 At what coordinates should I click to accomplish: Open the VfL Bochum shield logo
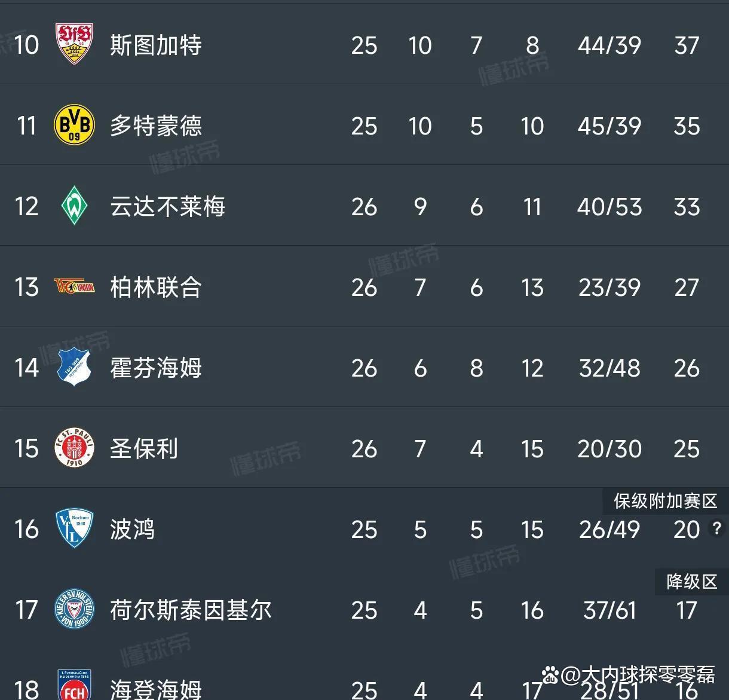(74, 528)
